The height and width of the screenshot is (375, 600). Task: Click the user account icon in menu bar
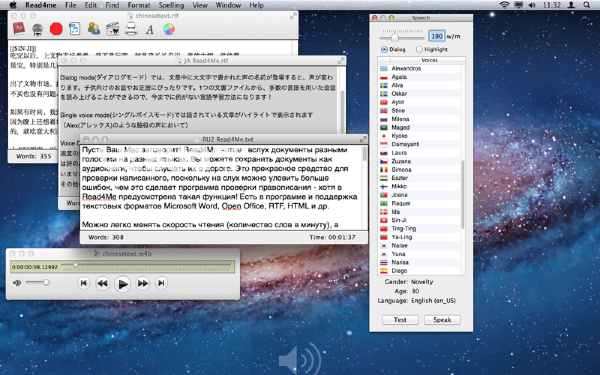pyautogui.click(x=571, y=5)
